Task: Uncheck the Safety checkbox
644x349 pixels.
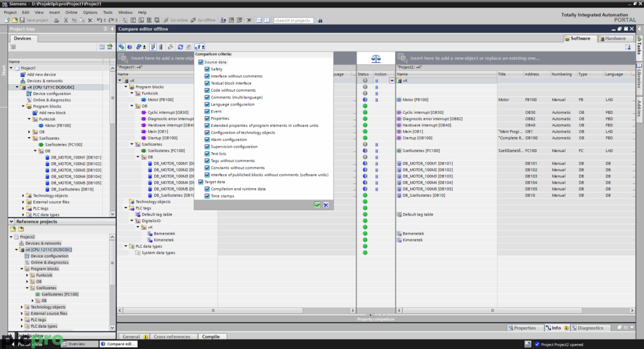Action: 207,69
